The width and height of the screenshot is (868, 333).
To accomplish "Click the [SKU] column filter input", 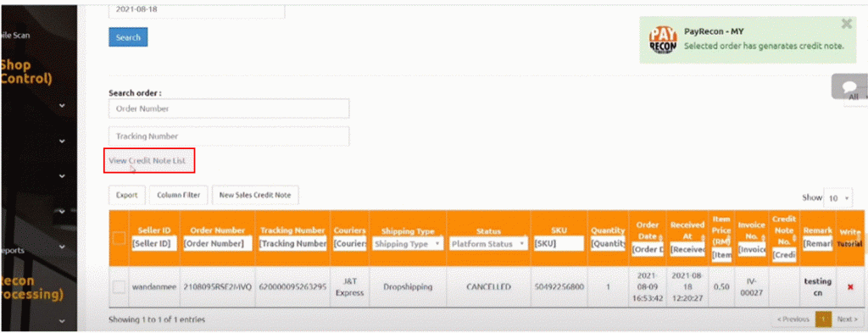I will [559, 243].
